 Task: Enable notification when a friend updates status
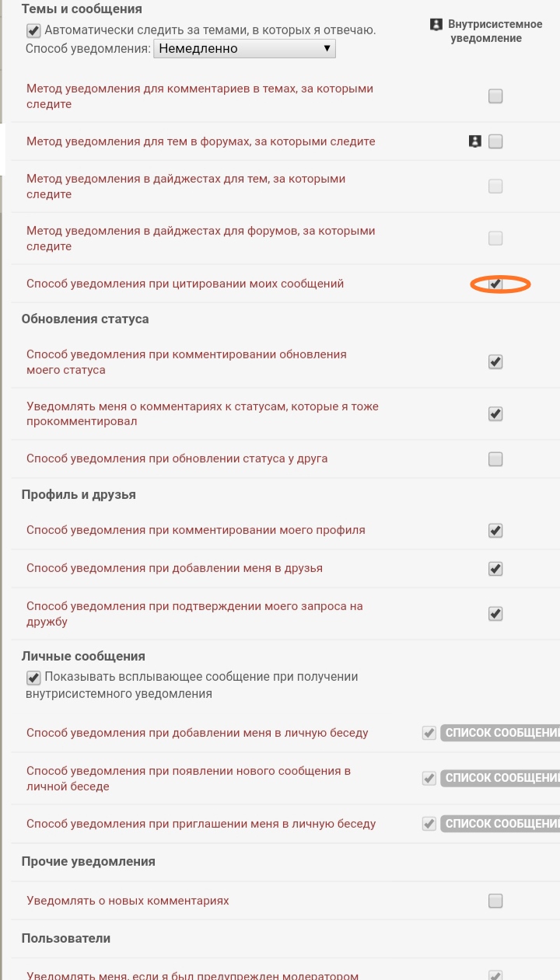(x=495, y=459)
